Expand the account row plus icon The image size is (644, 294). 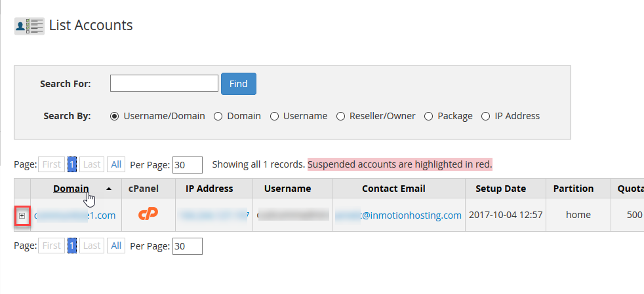pyautogui.click(x=22, y=215)
